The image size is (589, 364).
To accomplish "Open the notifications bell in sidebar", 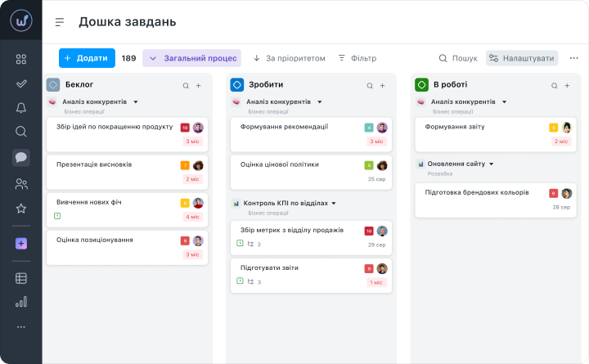I will 21,108.
